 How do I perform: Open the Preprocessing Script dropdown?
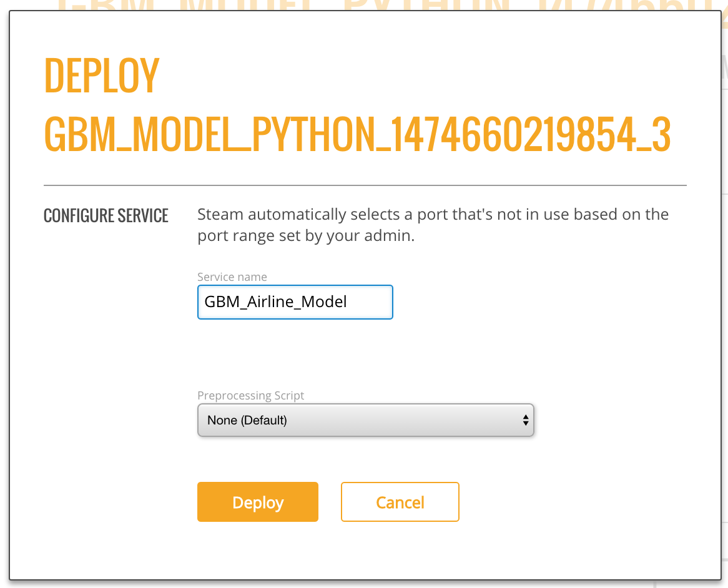365,420
